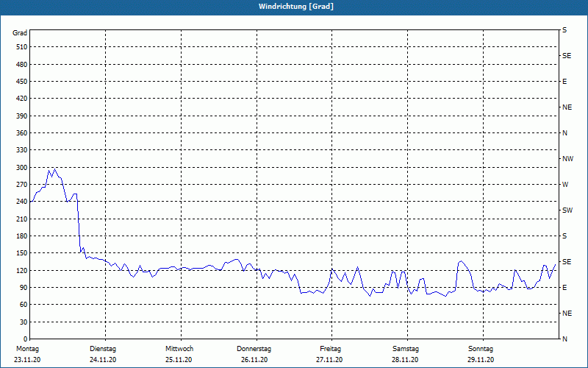Click the "Donnerstag" day label

[254, 349]
